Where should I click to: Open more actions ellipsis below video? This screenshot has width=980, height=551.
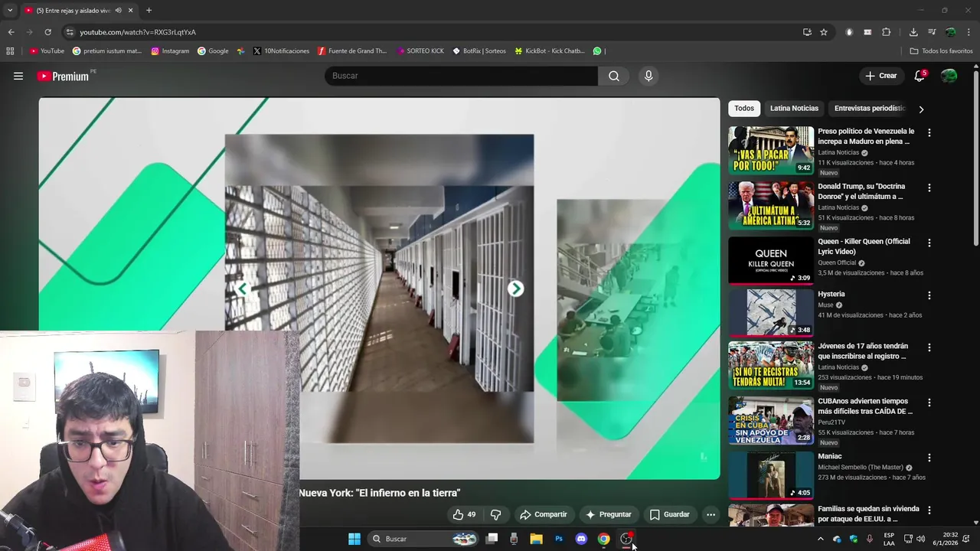(710, 514)
